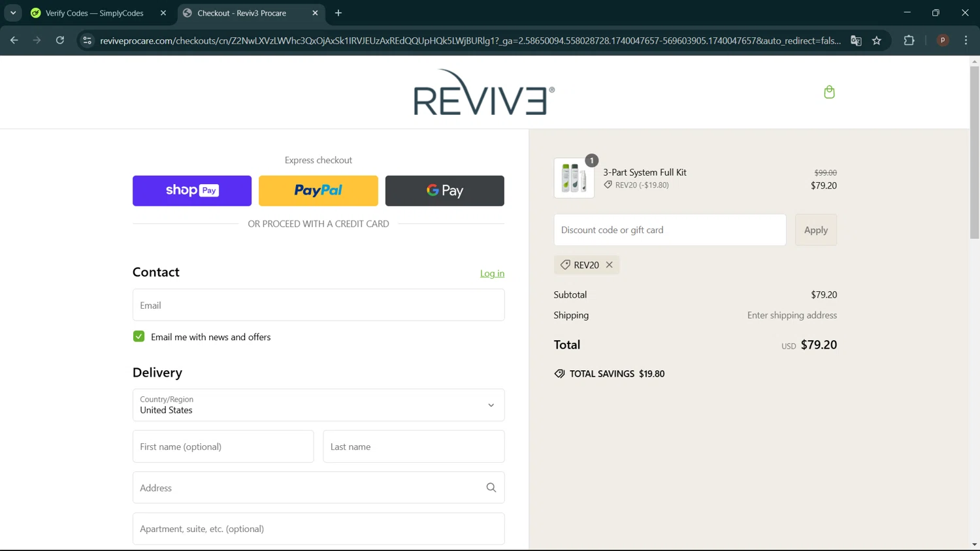
Task: Click the Apply discount button
Action: click(x=815, y=230)
